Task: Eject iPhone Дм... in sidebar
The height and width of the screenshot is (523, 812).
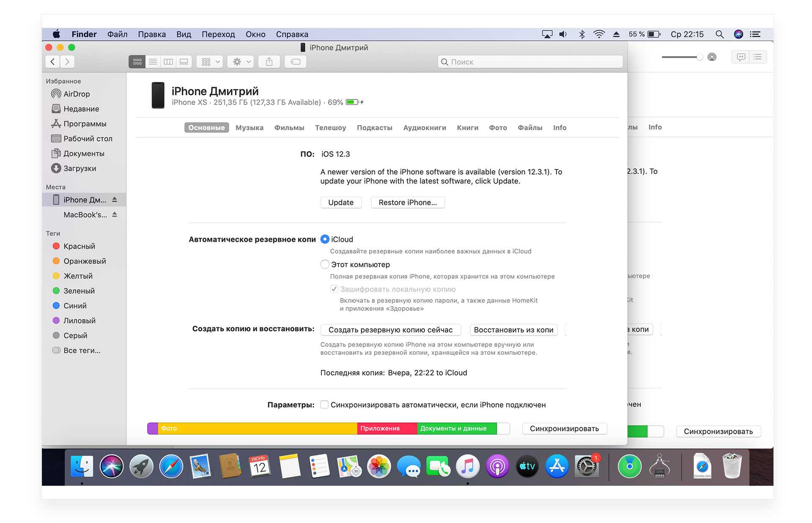Action: click(x=115, y=200)
